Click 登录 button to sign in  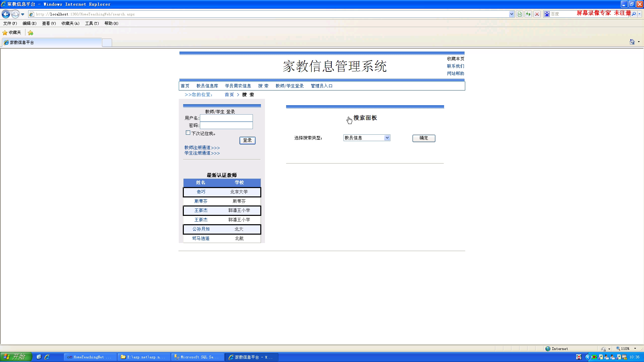coord(248,140)
